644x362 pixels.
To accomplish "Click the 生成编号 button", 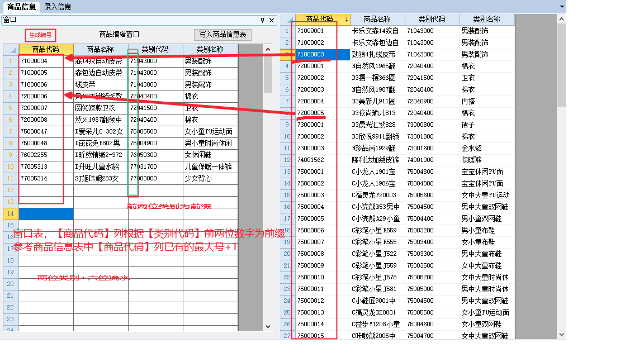I will tap(40, 35).
